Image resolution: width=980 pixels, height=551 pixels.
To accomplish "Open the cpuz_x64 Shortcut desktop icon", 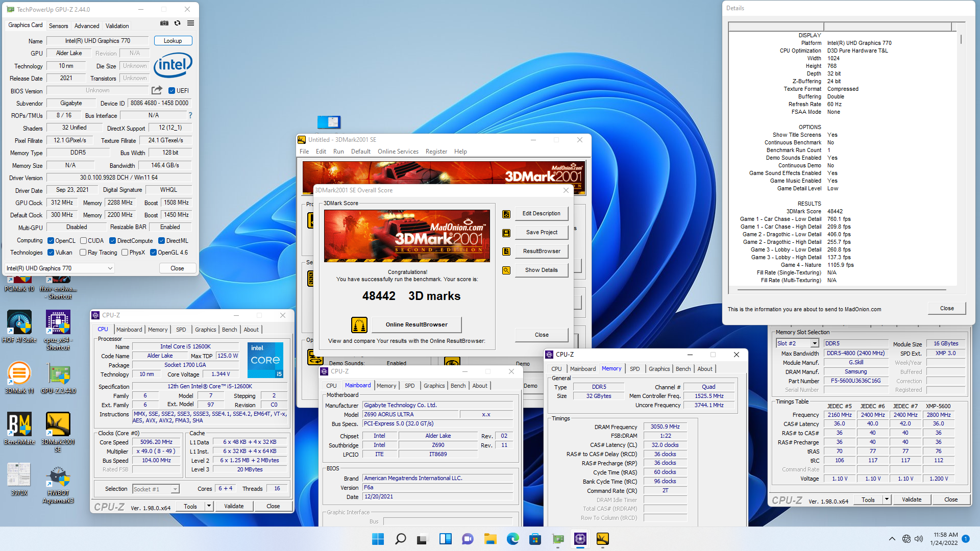I will 58,330.
